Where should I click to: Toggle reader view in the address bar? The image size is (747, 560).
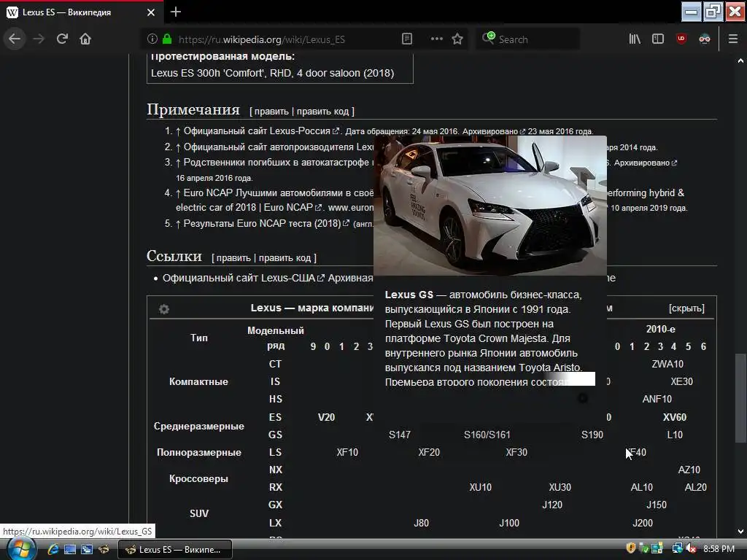coord(407,39)
